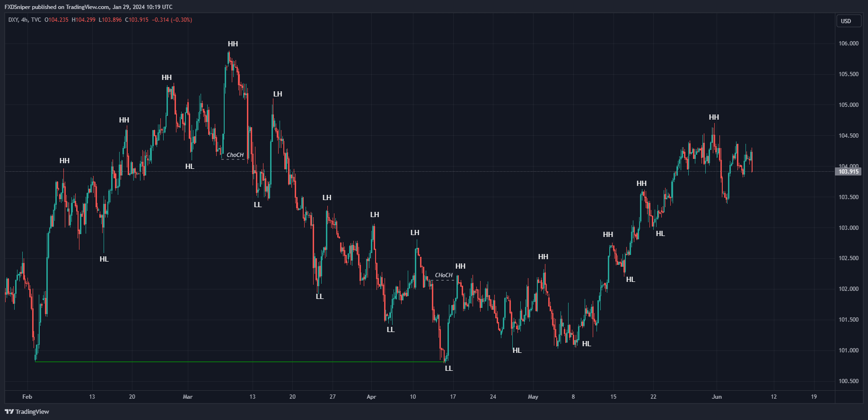This screenshot has height=420, width=868.
Task: Select the HH label above the 106.000 peak
Action: [233, 44]
